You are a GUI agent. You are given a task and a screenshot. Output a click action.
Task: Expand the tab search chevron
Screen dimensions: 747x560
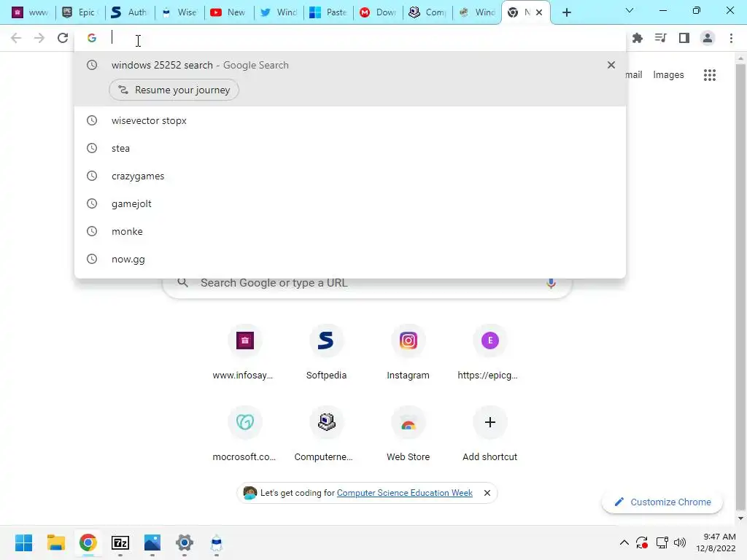630,10
